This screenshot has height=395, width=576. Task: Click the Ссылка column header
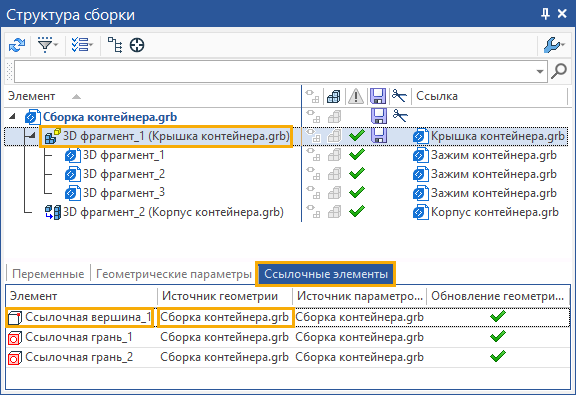(437, 96)
